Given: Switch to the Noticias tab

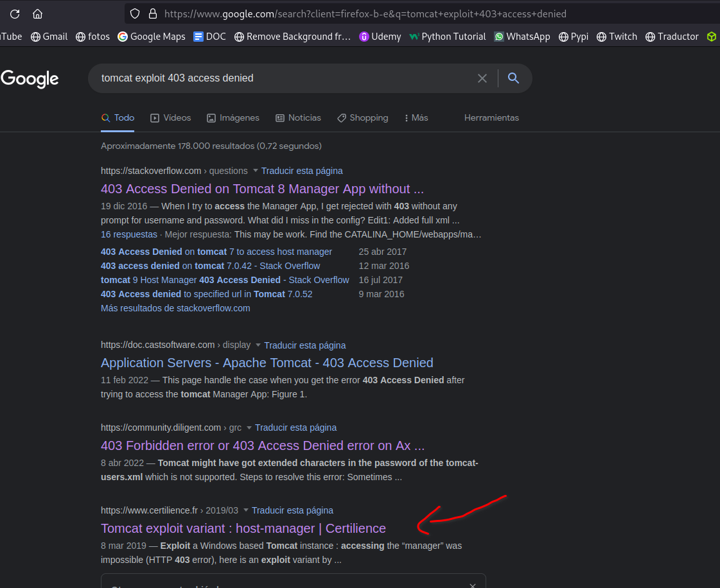Looking at the screenshot, I should [298, 118].
